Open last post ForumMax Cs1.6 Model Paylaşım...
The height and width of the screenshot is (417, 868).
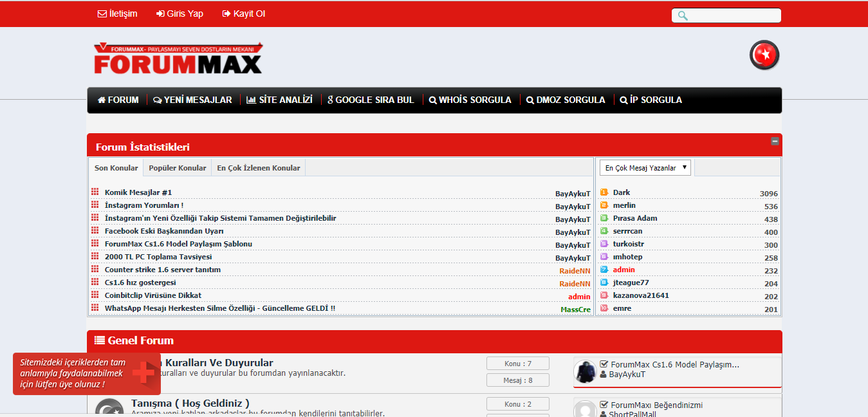[674, 365]
